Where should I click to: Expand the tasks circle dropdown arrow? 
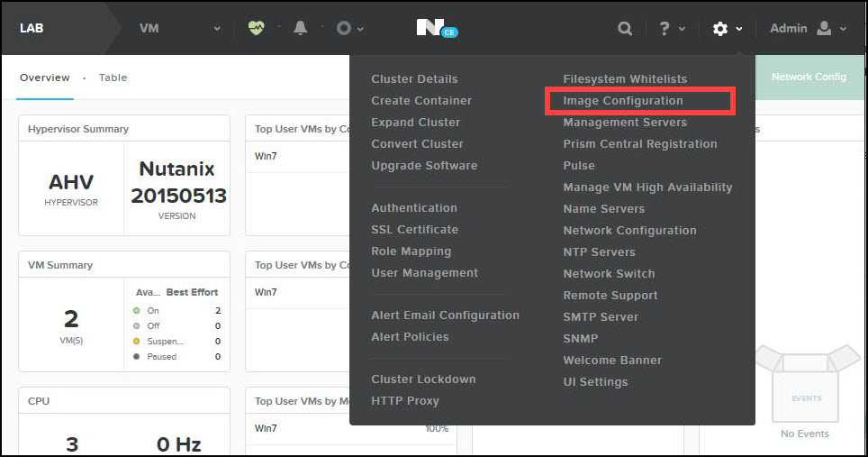tap(361, 29)
